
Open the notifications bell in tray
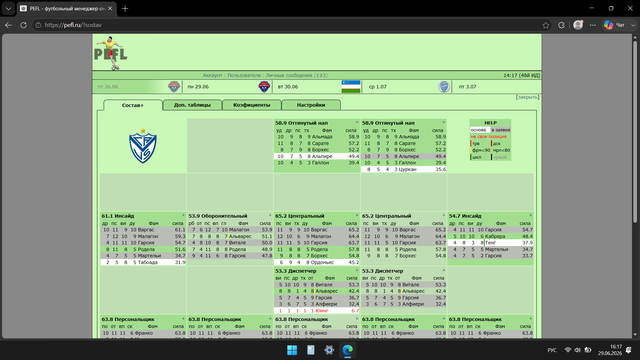coord(629,350)
